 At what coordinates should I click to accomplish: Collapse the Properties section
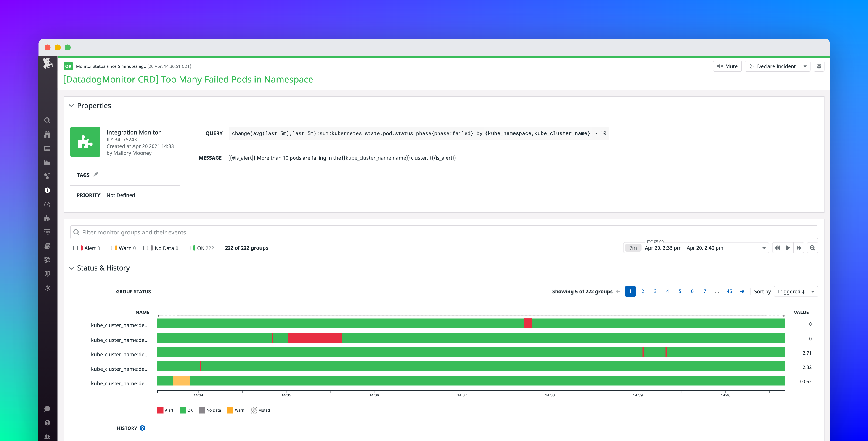(71, 106)
